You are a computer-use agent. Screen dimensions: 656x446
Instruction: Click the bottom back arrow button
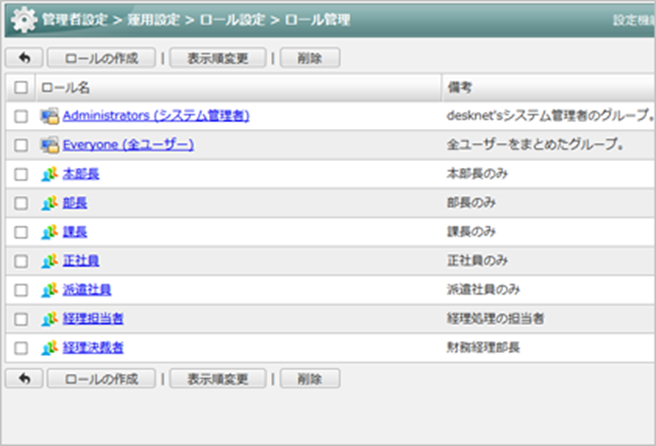pos(24,379)
